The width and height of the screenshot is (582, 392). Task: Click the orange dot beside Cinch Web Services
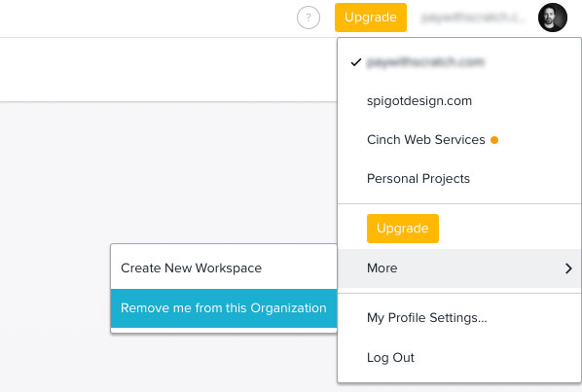point(494,140)
